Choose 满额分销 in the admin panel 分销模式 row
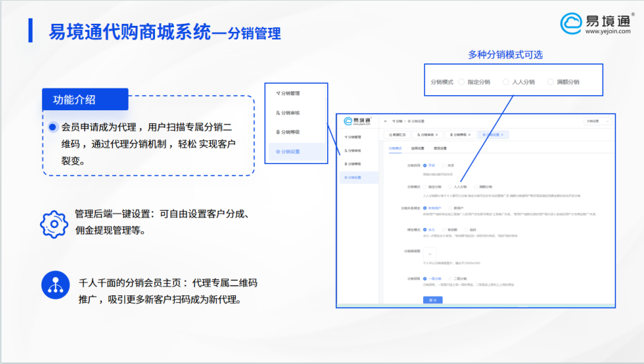Screen dimensions: 644x364 (x=476, y=187)
